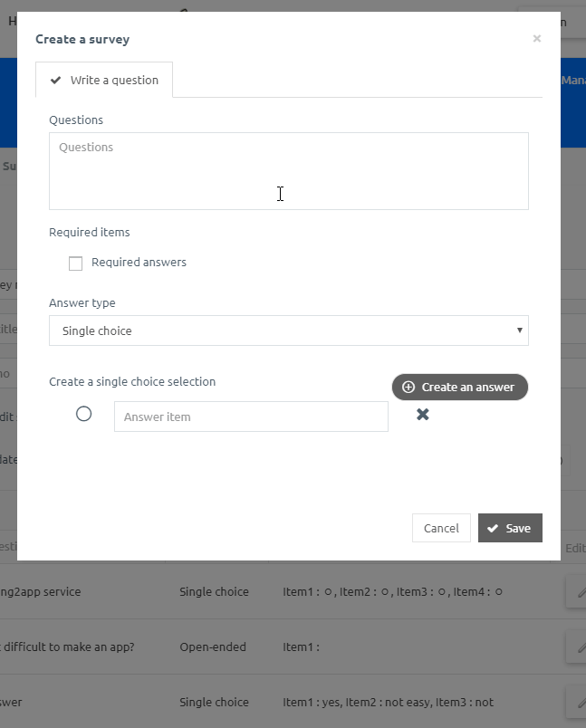Cancel the survey creation
Viewport: 586px width, 728px height.
click(x=441, y=528)
